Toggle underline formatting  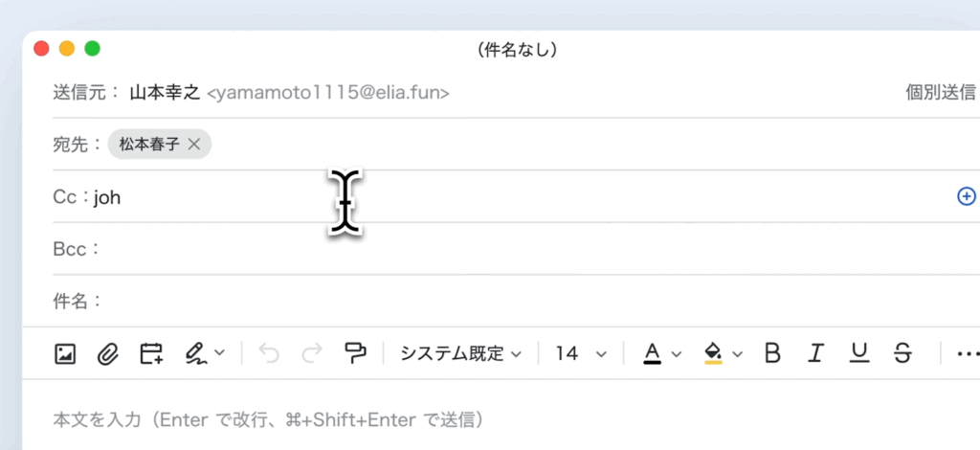[x=859, y=353]
